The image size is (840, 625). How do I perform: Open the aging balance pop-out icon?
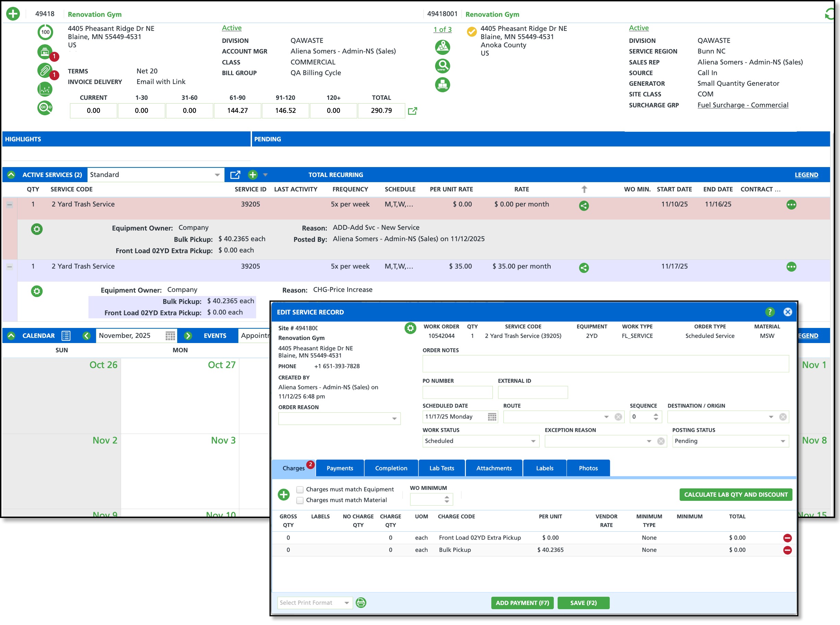(412, 111)
